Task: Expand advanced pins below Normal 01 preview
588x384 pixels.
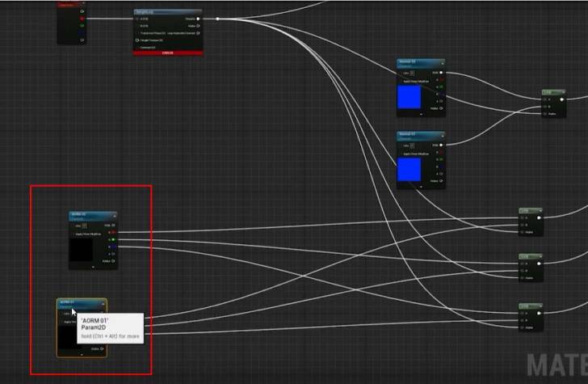Action: coord(421,187)
